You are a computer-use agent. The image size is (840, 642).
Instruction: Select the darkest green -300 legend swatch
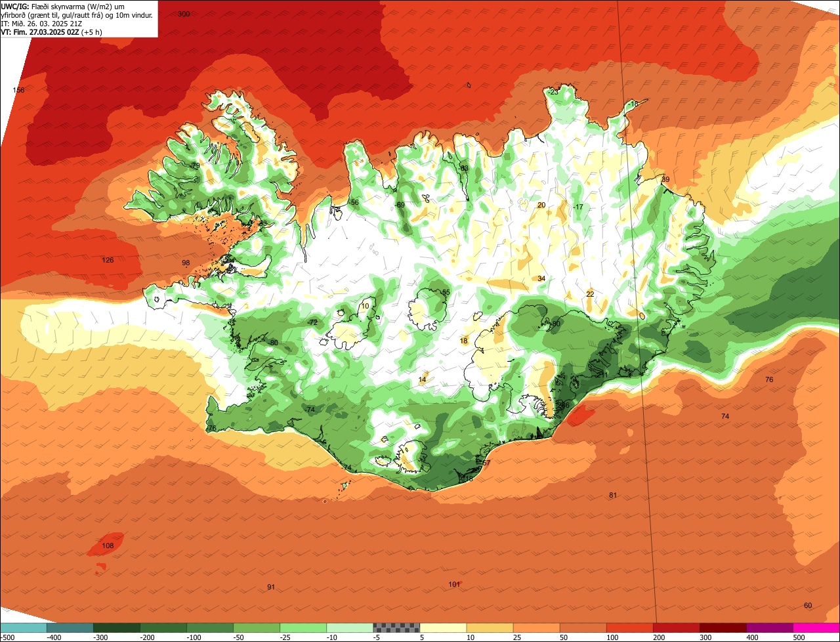point(116,628)
